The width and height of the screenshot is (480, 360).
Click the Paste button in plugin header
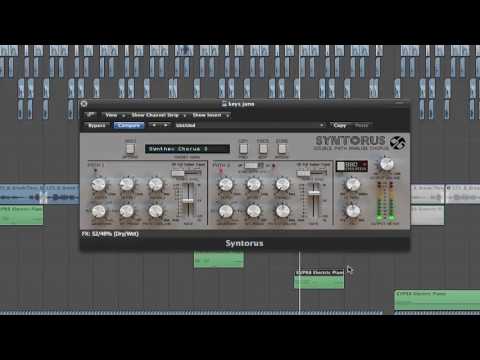(x=361, y=125)
